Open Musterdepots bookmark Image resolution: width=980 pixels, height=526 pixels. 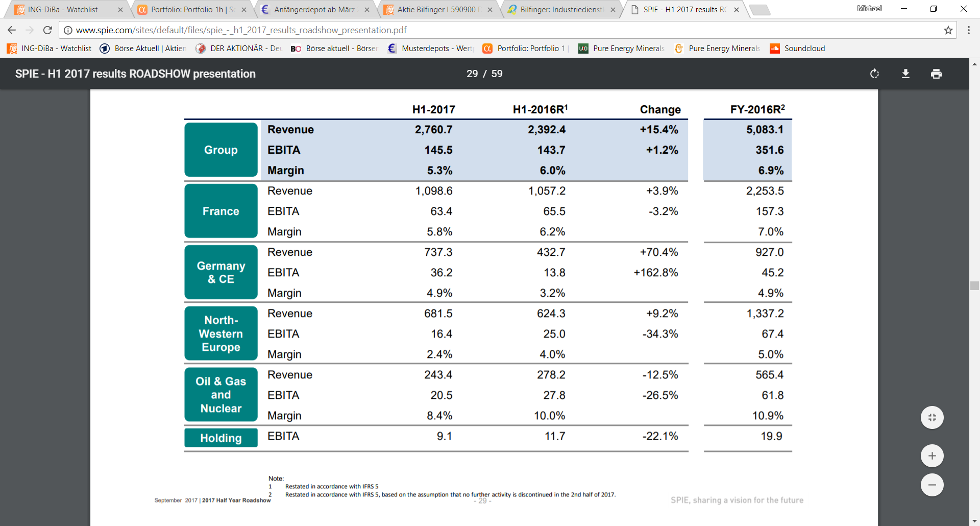430,49
